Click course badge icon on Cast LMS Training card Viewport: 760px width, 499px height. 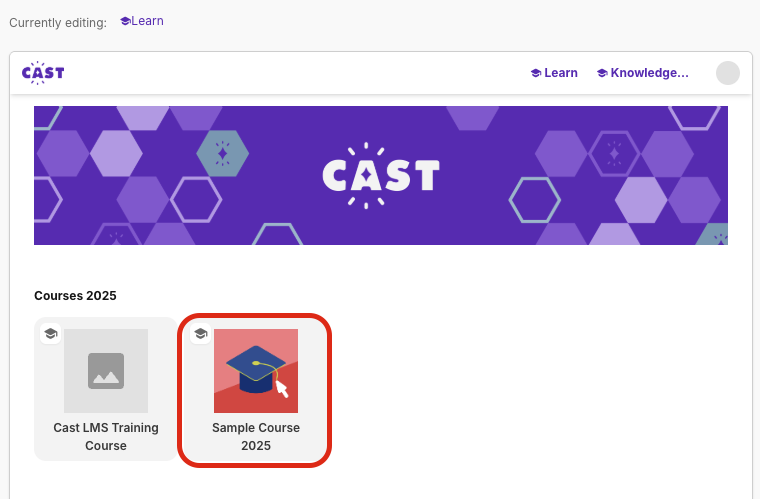coord(51,333)
